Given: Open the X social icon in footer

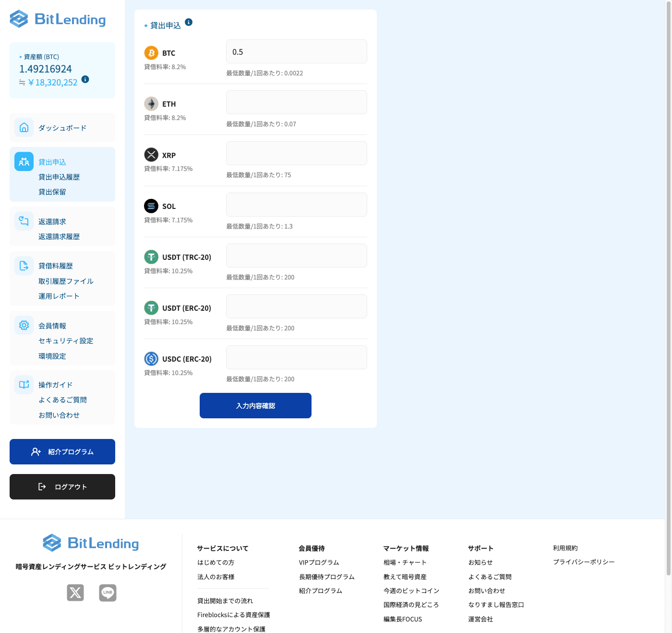Looking at the screenshot, I should pos(75,593).
